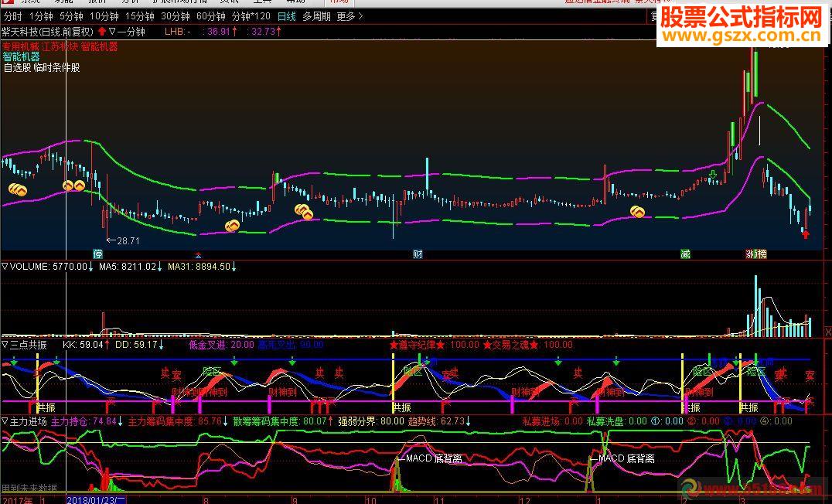The height and width of the screenshot is (504, 832).
Task: Click the 36.91 indicator value
Action: click(x=220, y=32)
